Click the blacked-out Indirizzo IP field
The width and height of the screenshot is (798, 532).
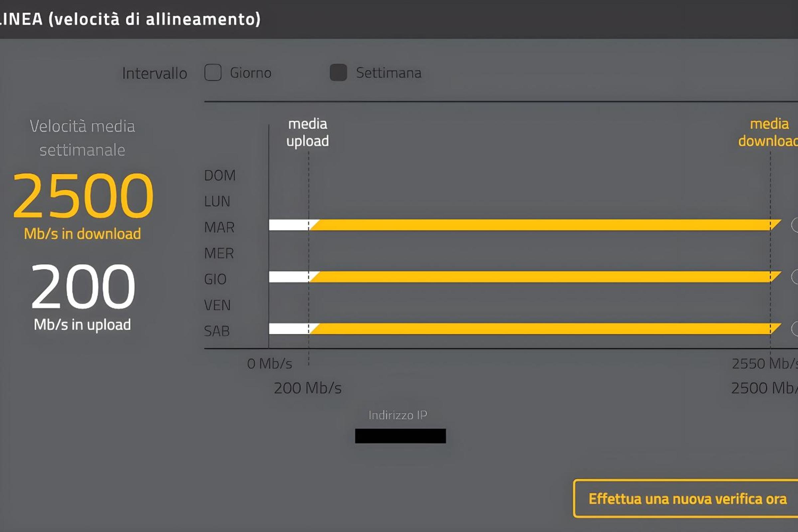(x=400, y=436)
